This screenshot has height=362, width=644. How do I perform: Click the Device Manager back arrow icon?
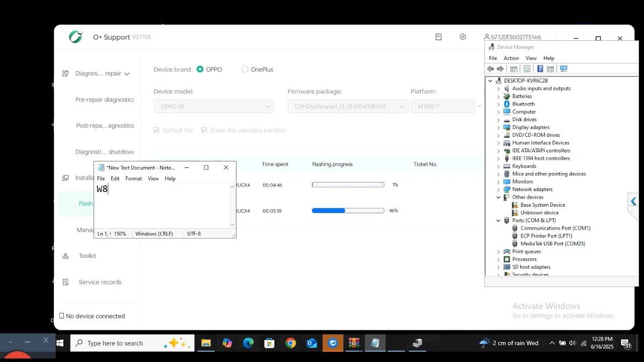tap(491, 69)
